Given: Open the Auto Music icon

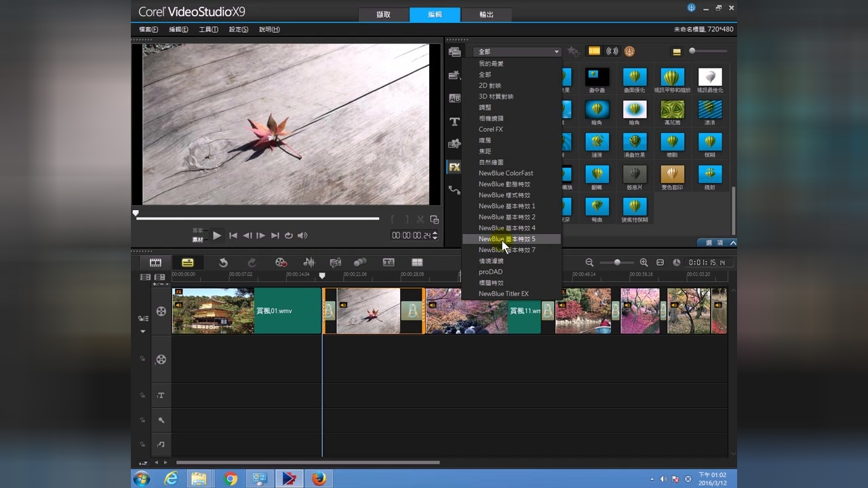Looking at the screenshot, I should [x=335, y=262].
